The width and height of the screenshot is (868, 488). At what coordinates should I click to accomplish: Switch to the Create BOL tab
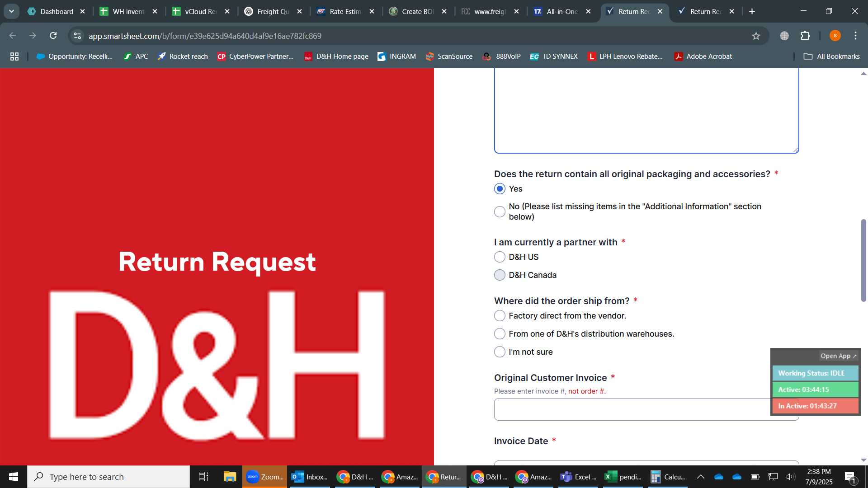pos(417,12)
